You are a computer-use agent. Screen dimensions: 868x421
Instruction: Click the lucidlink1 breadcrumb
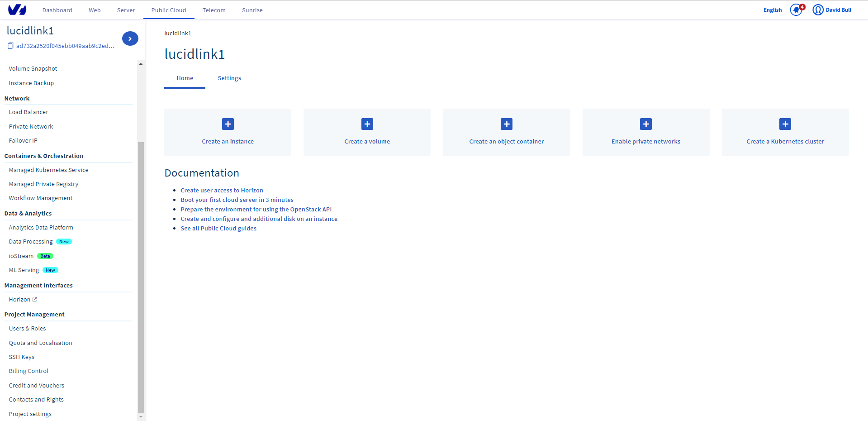pyautogui.click(x=178, y=33)
